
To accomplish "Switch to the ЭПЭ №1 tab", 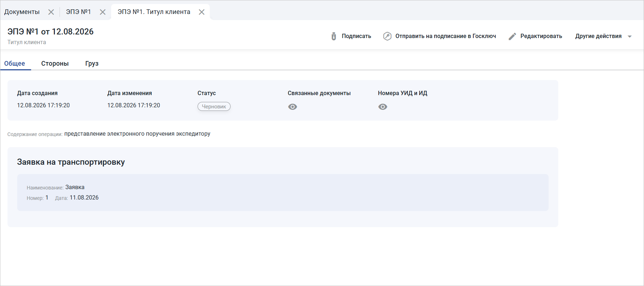I will tap(79, 12).
